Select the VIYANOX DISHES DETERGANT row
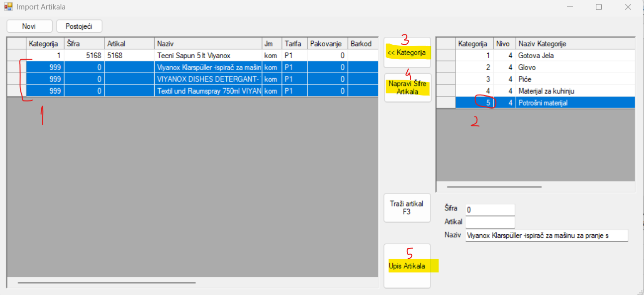This screenshot has height=295, width=644. pyautogui.click(x=192, y=79)
